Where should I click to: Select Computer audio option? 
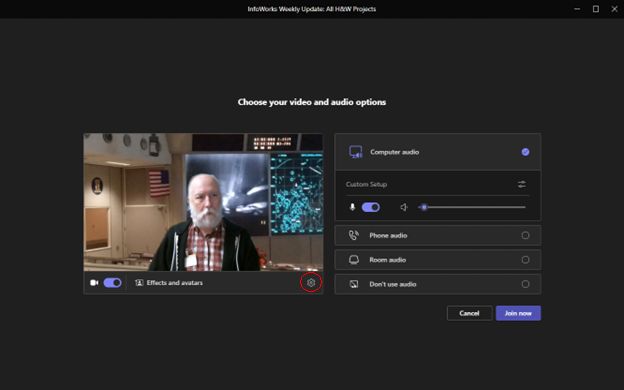[438, 152]
